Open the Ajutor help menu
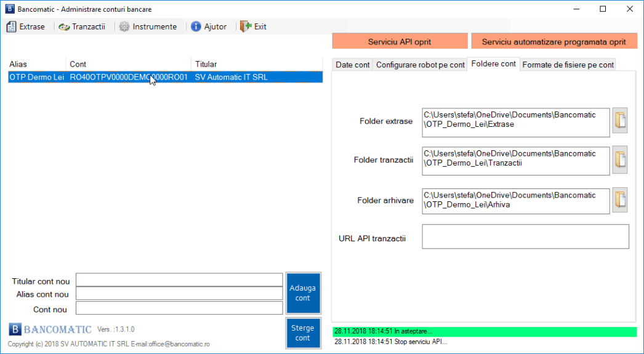The height and width of the screenshot is (354, 644). [x=209, y=26]
